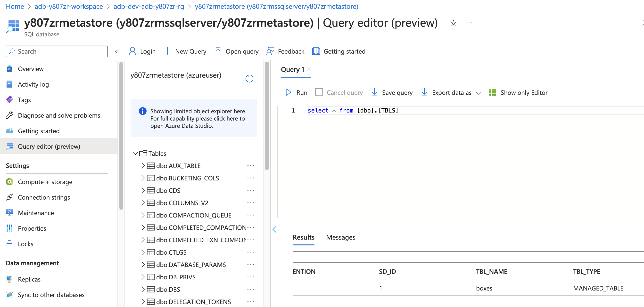This screenshot has height=307, width=644.
Task: Open adb-y807zr-workspace breadcrumb
Action: pos(68,6)
